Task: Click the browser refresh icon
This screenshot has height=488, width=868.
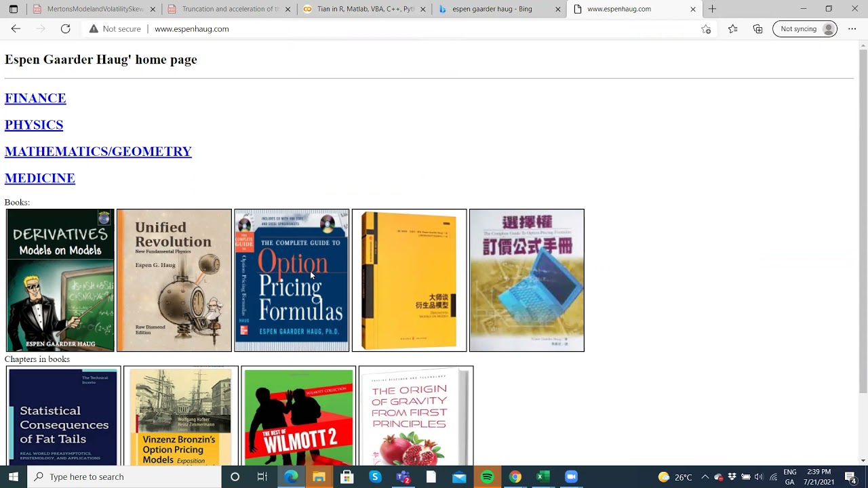Action: 65,29
